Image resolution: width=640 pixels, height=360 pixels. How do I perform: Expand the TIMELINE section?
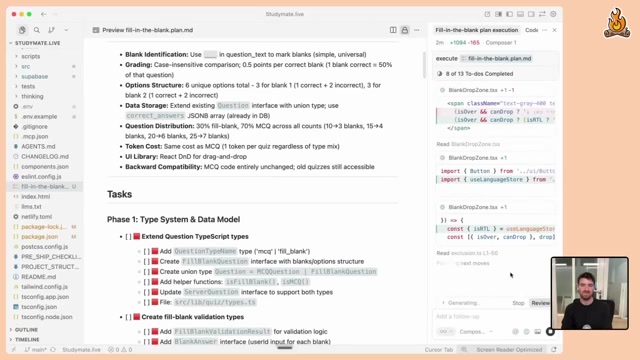point(27,339)
